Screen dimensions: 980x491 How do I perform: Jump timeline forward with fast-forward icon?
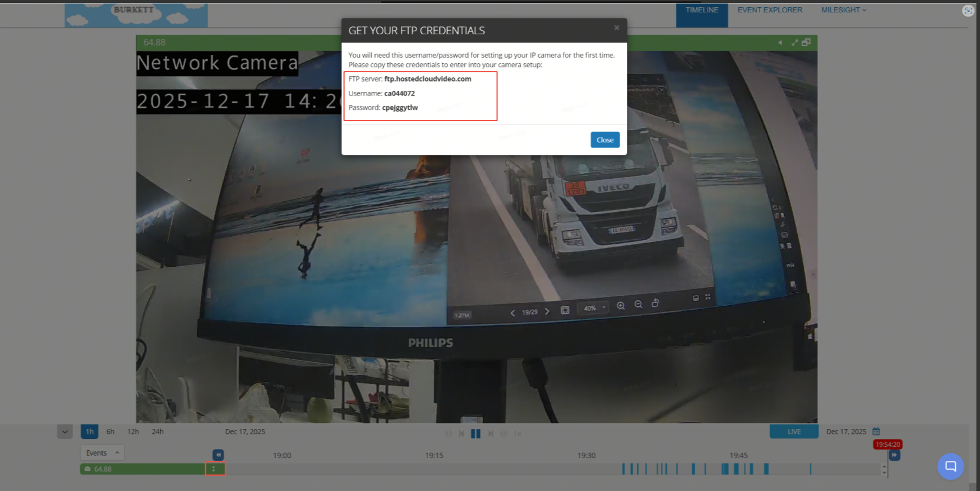tap(895, 455)
